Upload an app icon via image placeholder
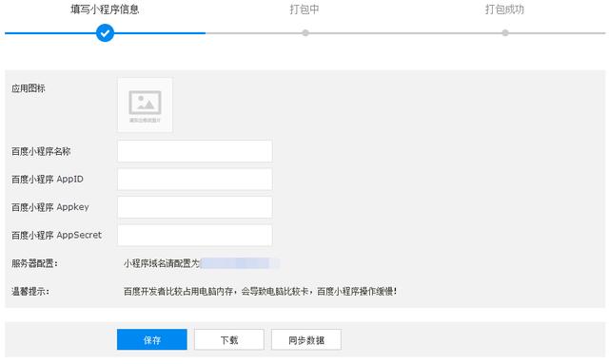This screenshot has width=609, height=364. 145,105
